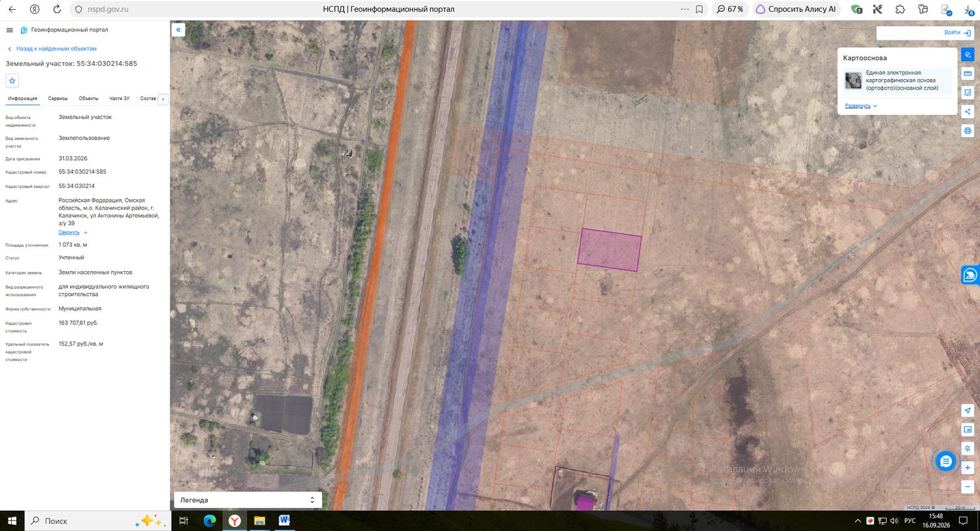
Task: Open the Windows Start menu
Action: pyautogui.click(x=12, y=521)
